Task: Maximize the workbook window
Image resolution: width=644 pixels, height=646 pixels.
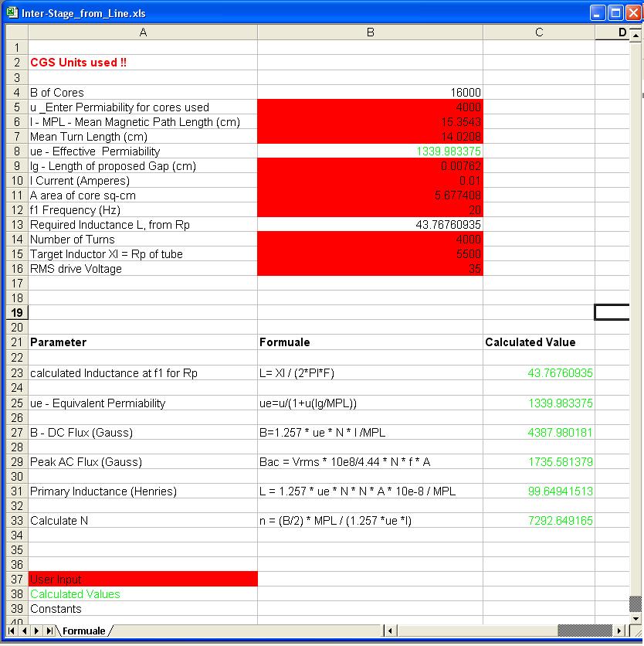Action: (x=615, y=13)
